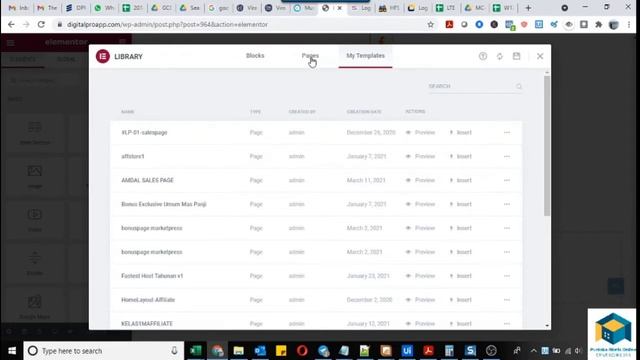
Task: Insert the AMDAL SALES PAGE template
Action: point(460,180)
